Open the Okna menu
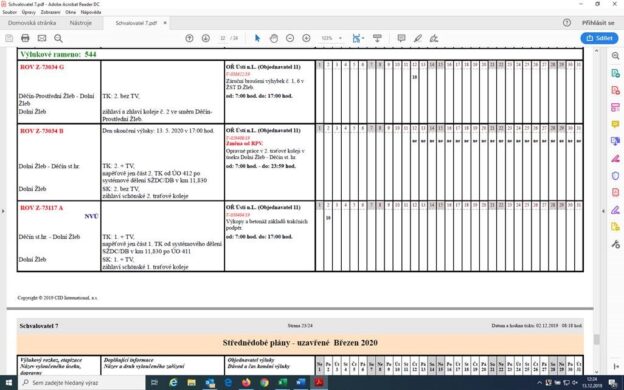Image resolution: width=624 pixels, height=390 pixels. tap(70, 12)
